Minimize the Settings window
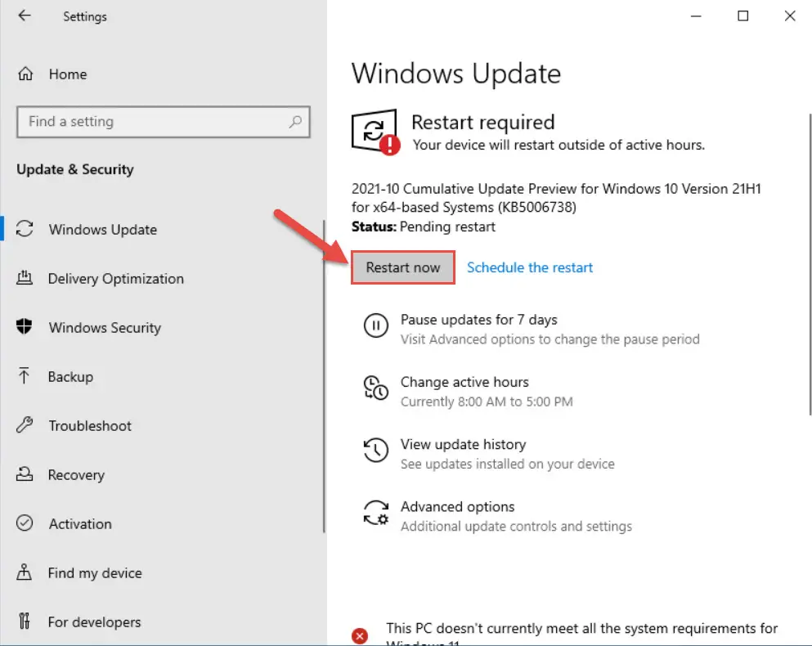Image resolution: width=812 pixels, height=646 pixels. click(x=696, y=16)
